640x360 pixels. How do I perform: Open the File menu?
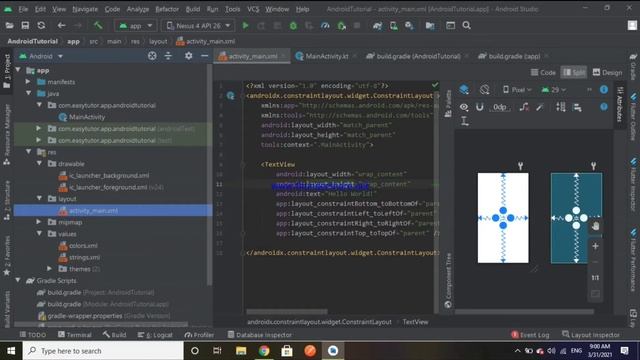click(23, 9)
